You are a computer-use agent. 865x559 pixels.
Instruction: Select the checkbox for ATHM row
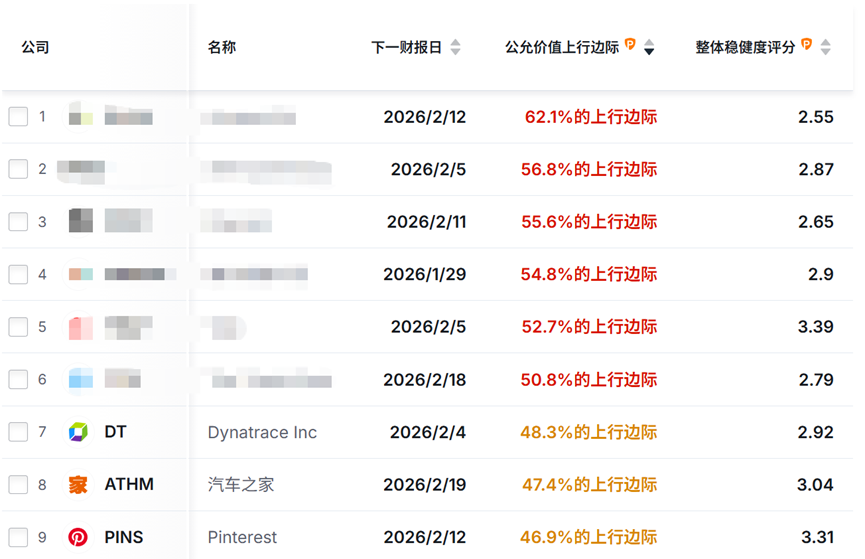pos(18,485)
